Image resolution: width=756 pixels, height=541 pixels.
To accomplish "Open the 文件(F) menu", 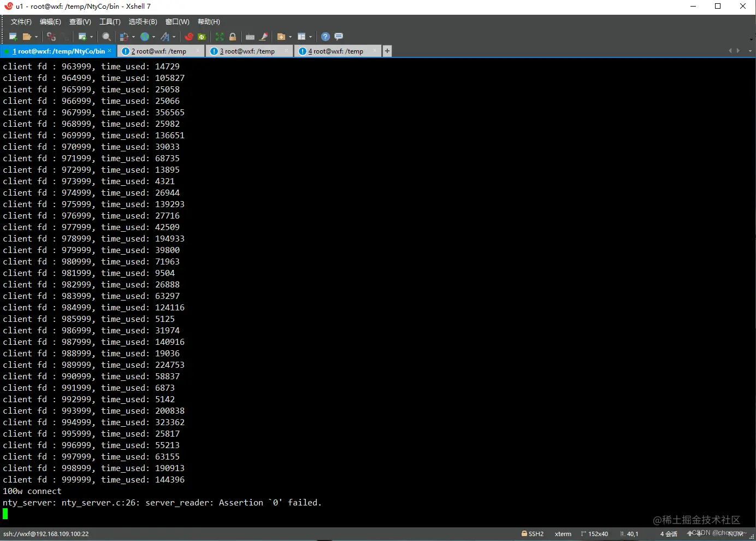I will 21,22.
